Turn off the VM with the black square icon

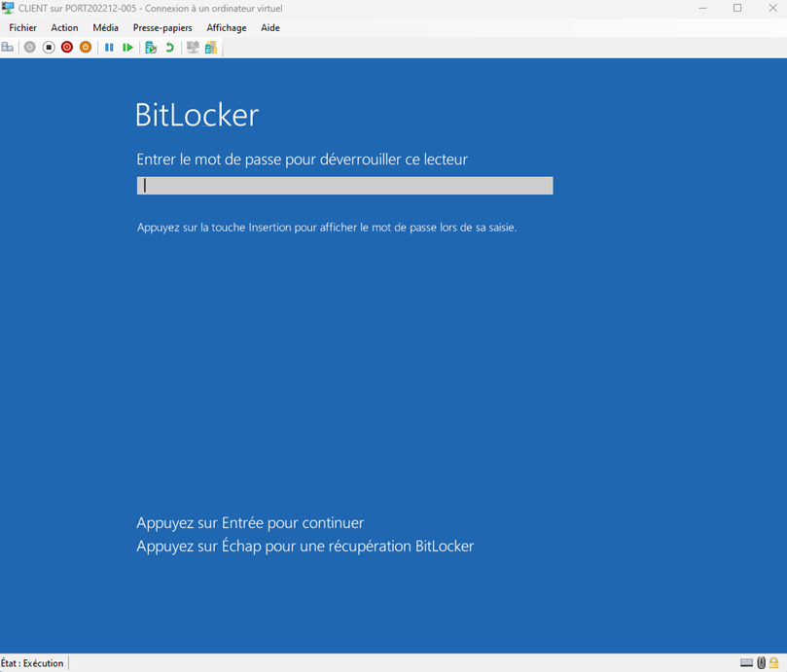[x=49, y=48]
